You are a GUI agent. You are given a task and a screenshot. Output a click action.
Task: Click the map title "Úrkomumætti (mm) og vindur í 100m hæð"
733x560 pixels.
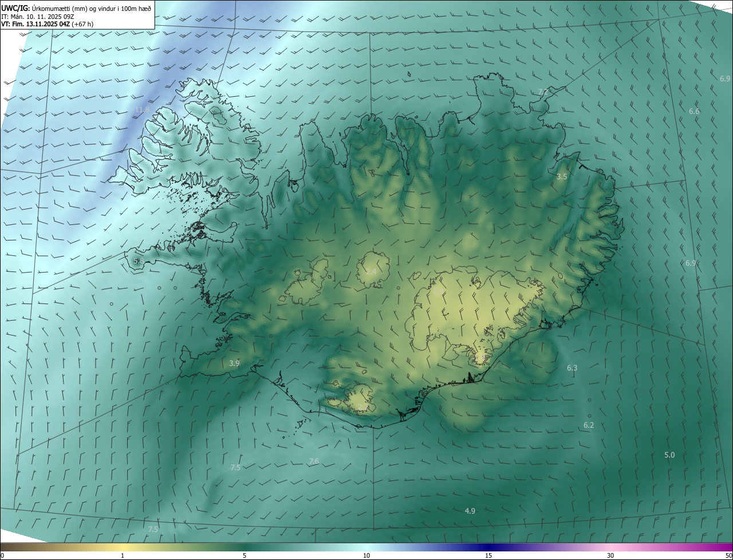click(92, 8)
